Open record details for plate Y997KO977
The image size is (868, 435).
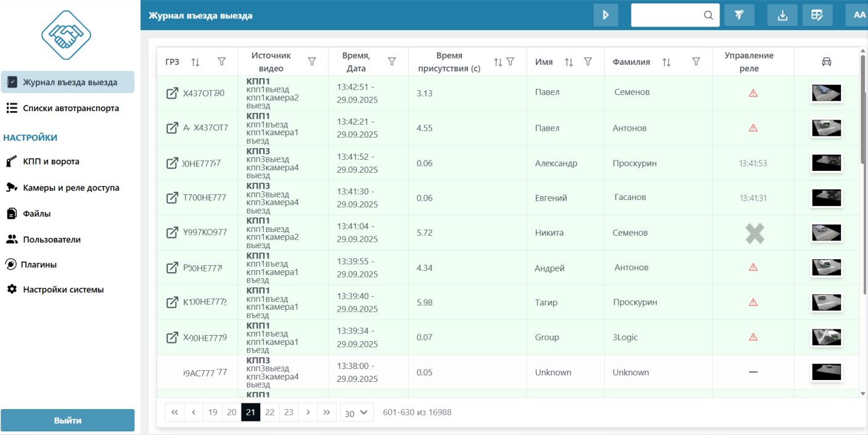click(x=173, y=233)
